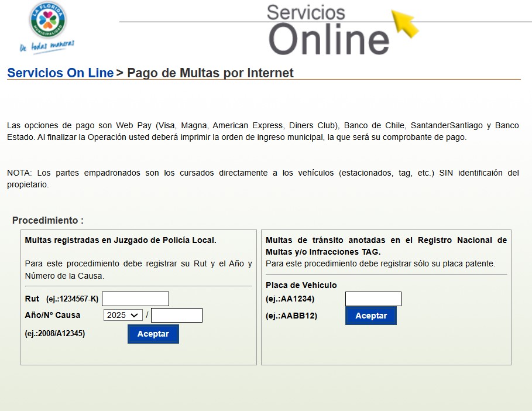532x411 pixels.
Task: Click the 'Procedimiento :' section label
Action: tap(48, 221)
